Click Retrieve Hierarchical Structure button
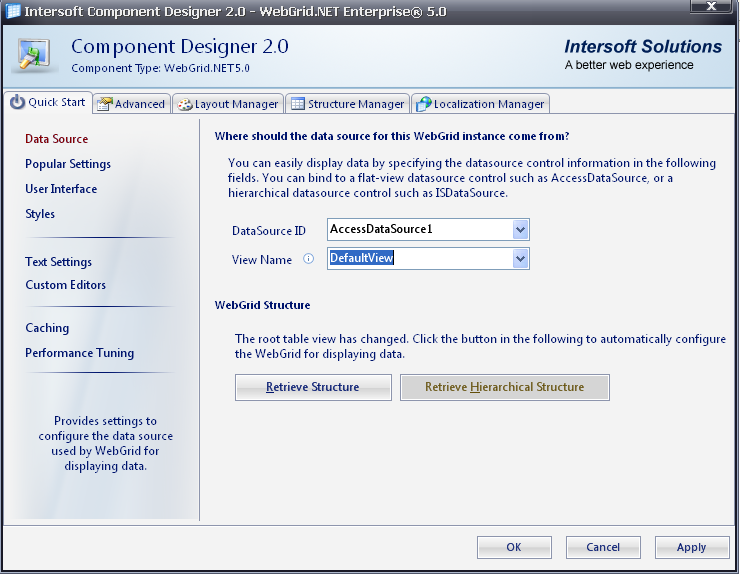Screen dimensions: 740x575 click(505, 388)
